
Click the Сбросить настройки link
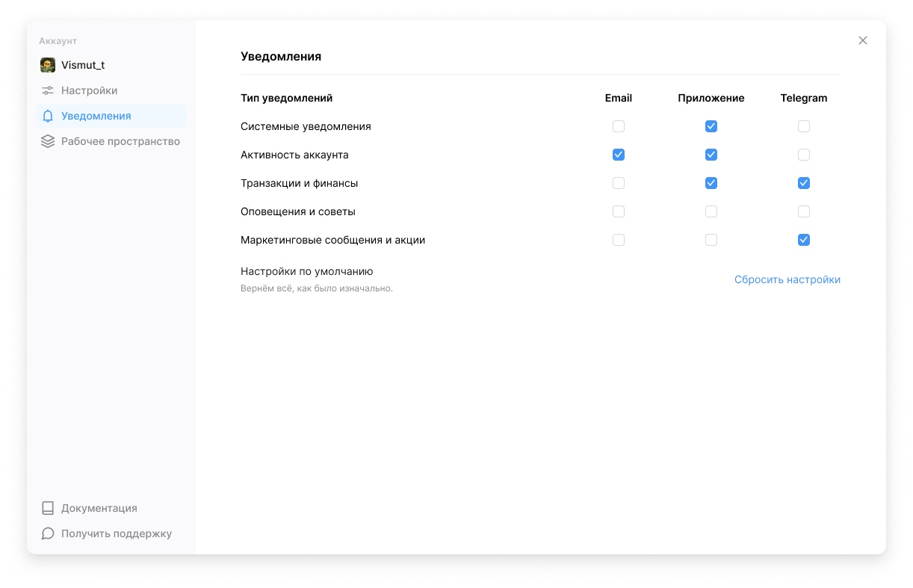[x=787, y=279]
